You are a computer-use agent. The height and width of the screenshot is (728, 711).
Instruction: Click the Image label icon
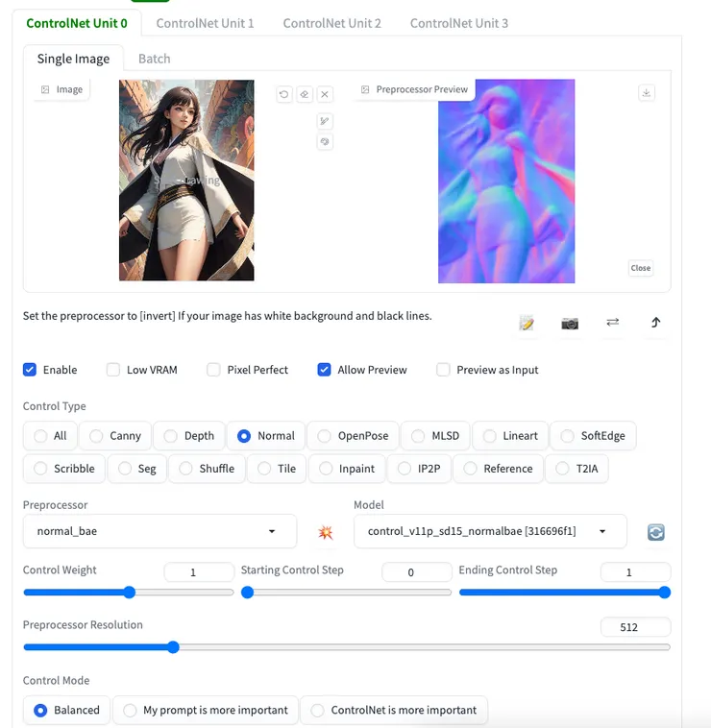pyautogui.click(x=45, y=89)
